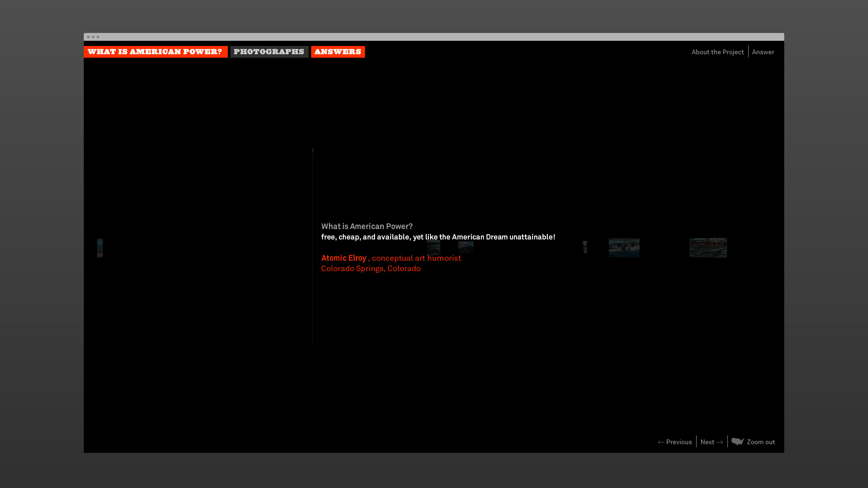The image size is (868, 488).
Task: Click the USA map icon
Action: tap(737, 442)
